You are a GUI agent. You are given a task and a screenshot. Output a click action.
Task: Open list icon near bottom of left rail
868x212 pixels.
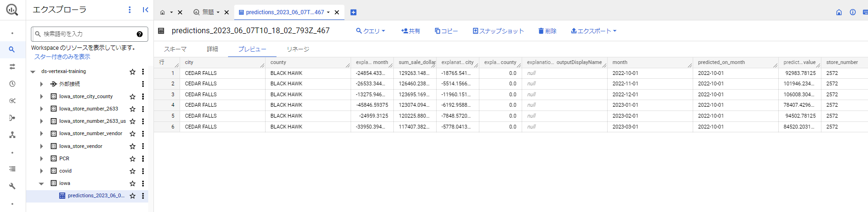12,169
